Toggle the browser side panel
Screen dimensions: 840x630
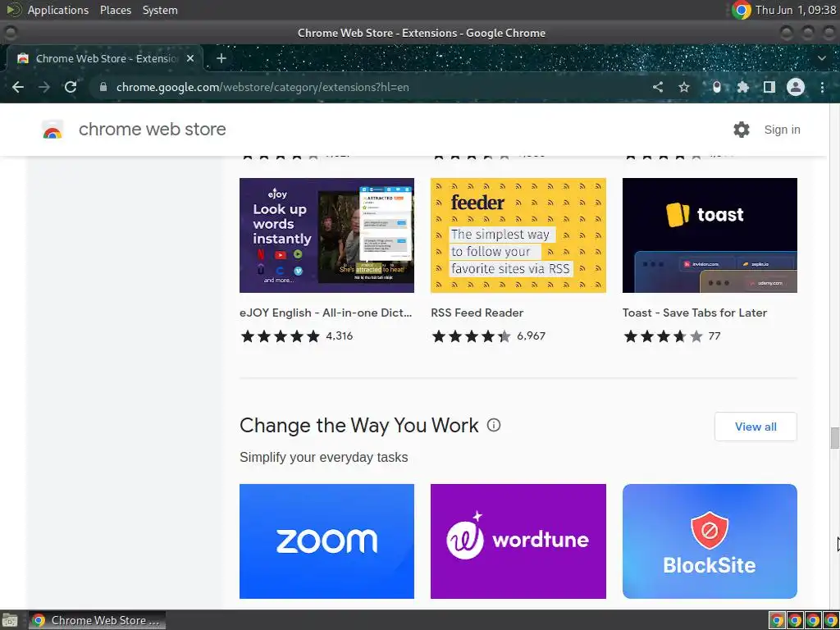tap(769, 87)
